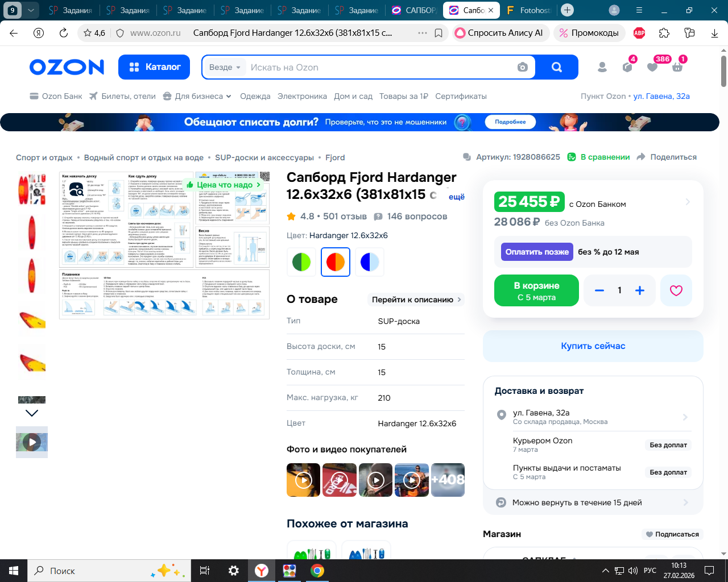
Task: Add product to favorites with heart button
Action: tap(676, 290)
